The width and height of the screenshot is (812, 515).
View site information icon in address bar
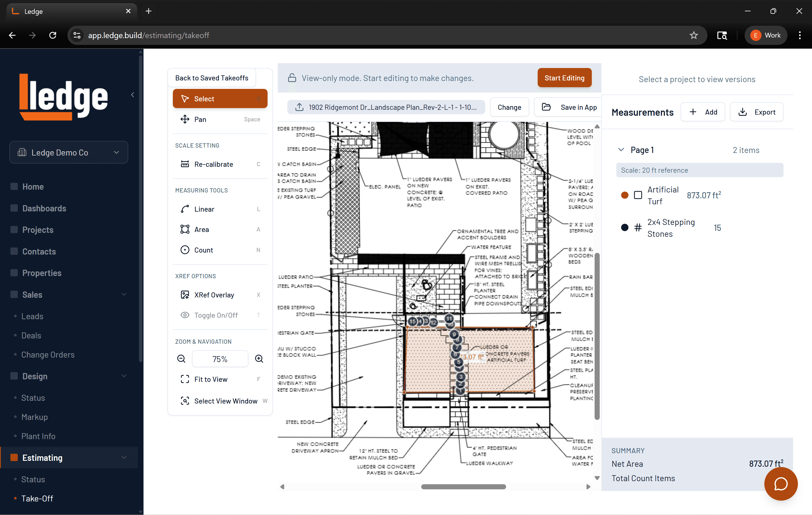(x=77, y=35)
